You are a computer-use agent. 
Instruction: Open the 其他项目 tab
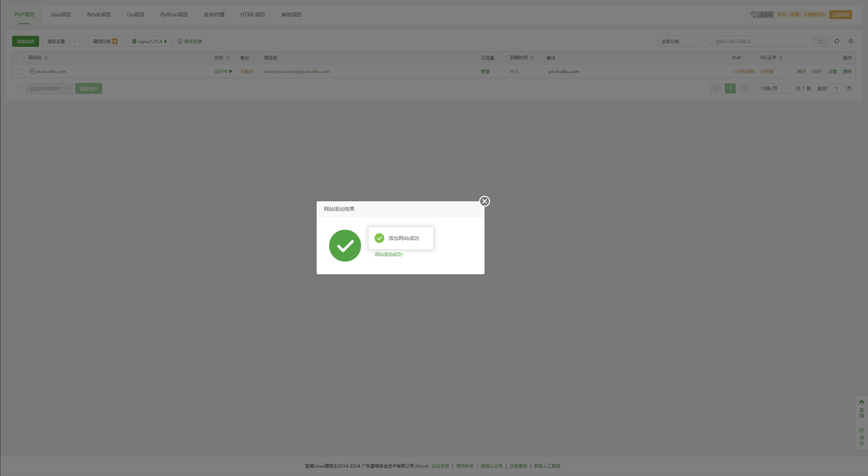coord(291,15)
